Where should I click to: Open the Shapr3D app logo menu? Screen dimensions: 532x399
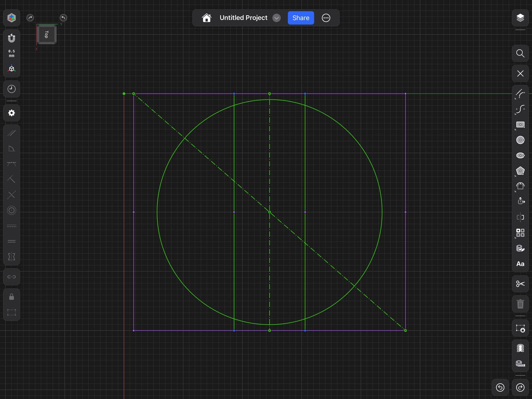click(11, 18)
